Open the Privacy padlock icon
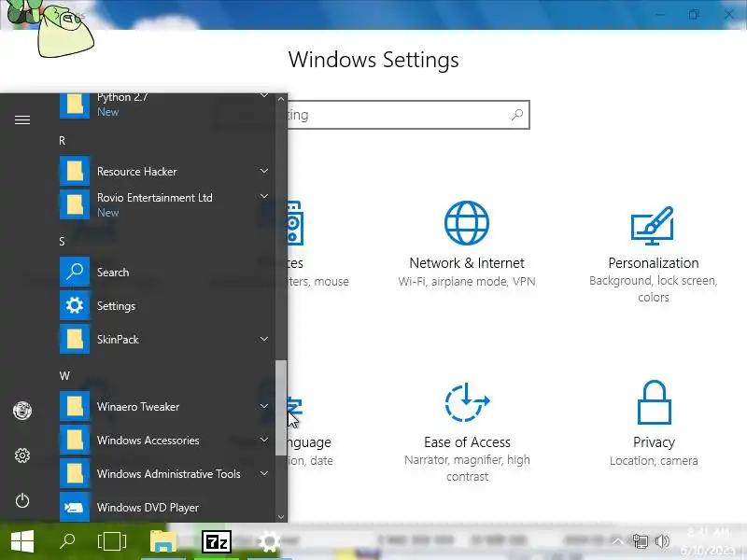 click(655, 402)
